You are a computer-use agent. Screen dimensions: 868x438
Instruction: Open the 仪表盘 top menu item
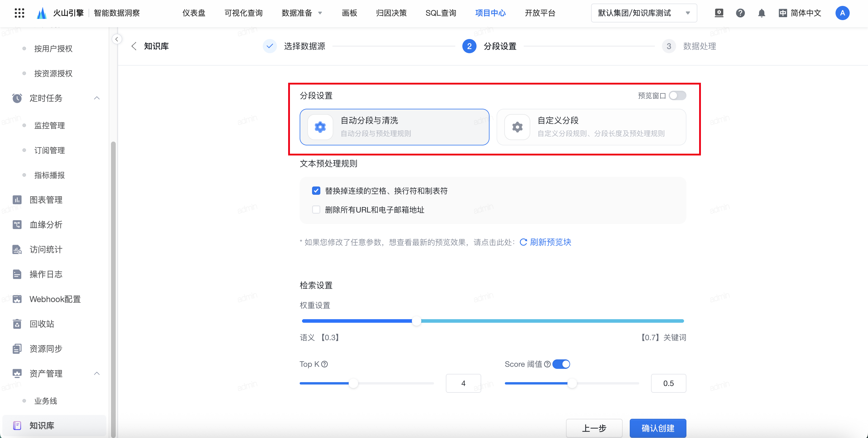(x=194, y=13)
